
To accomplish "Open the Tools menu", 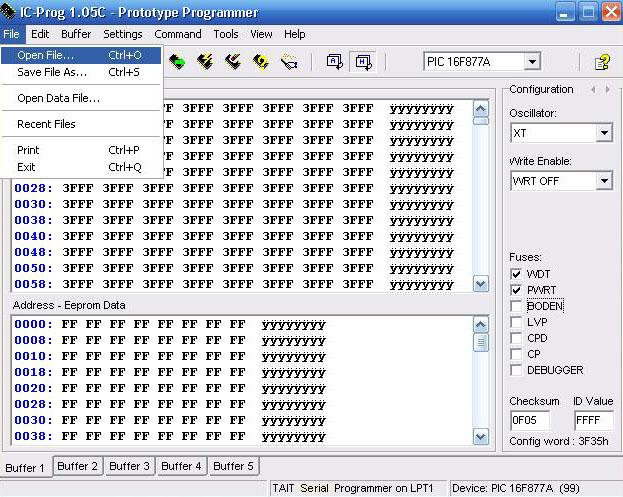I will pos(226,34).
